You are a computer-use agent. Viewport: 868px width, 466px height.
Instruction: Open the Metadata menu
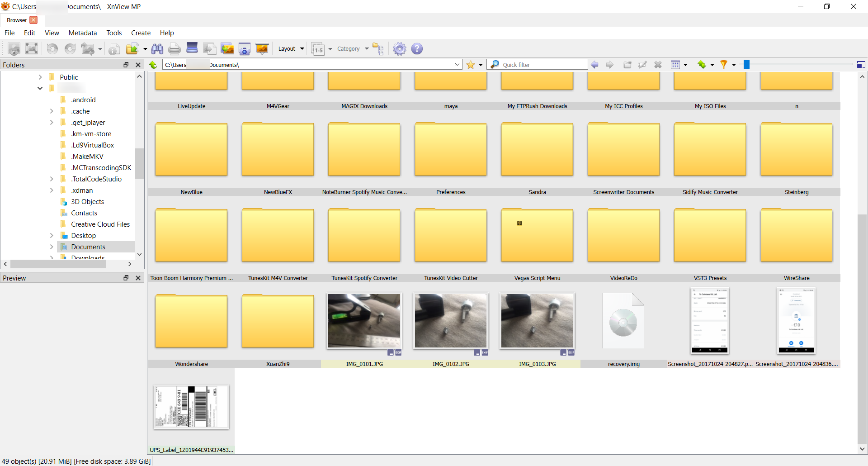83,33
